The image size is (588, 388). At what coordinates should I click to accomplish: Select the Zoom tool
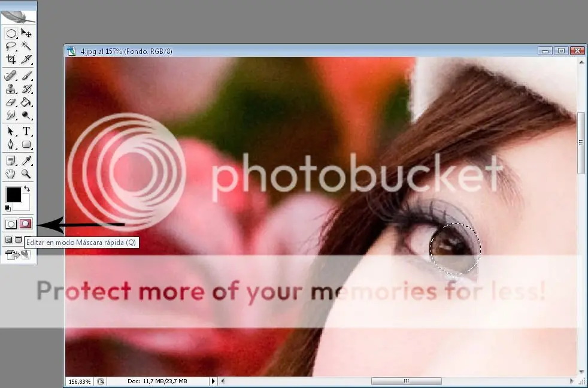coord(26,174)
